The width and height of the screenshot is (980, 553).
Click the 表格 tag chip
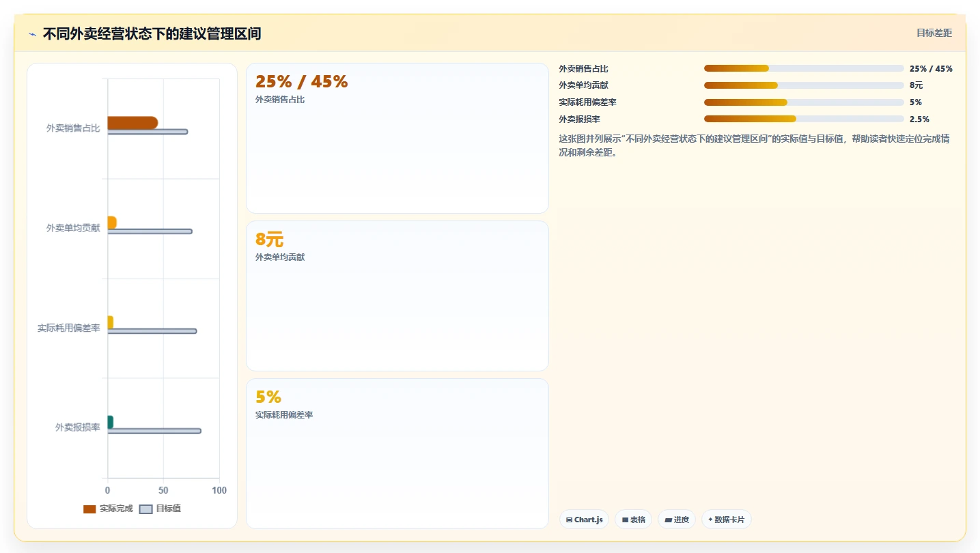tap(634, 520)
